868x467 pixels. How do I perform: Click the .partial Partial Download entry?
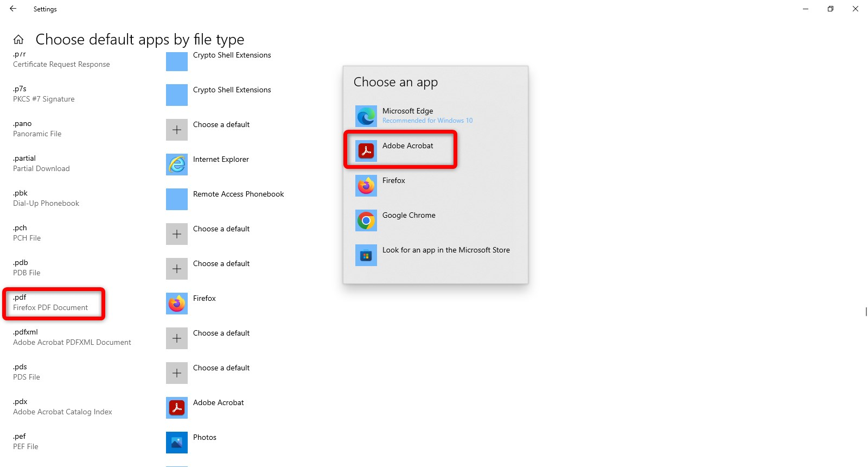pos(41,163)
